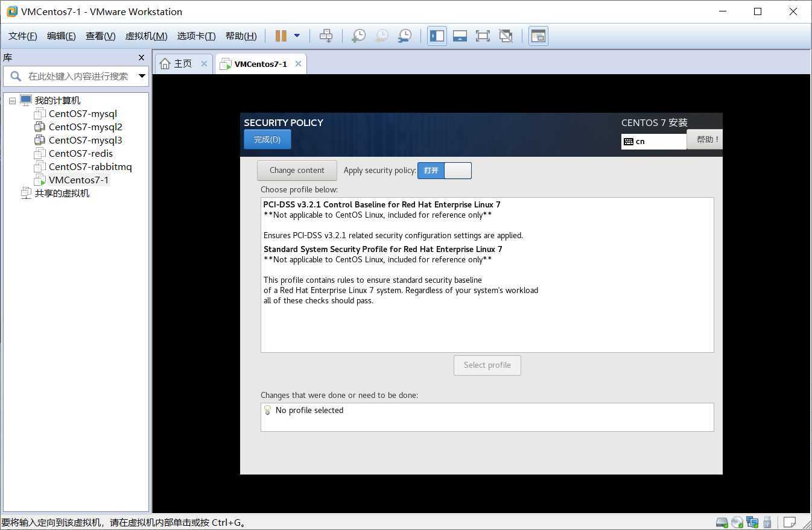Click the USB device status bar icon
Screen dimensions: 812x530
[x=767, y=522]
